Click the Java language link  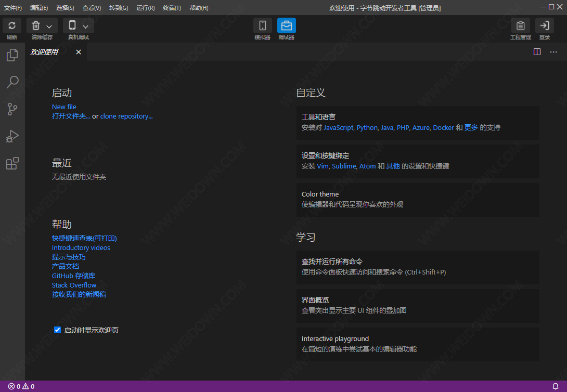[387, 127]
